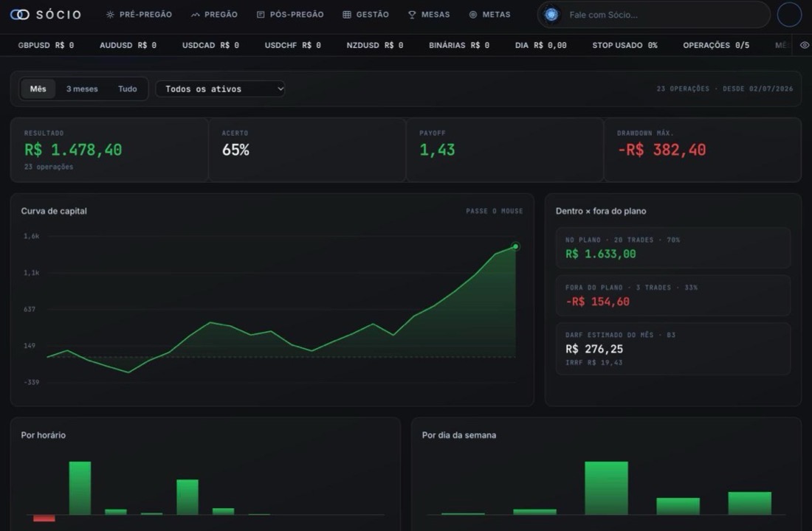The width and height of the screenshot is (812, 531).
Task: Open the round profile avatar
Action: (x=789, y=15)
